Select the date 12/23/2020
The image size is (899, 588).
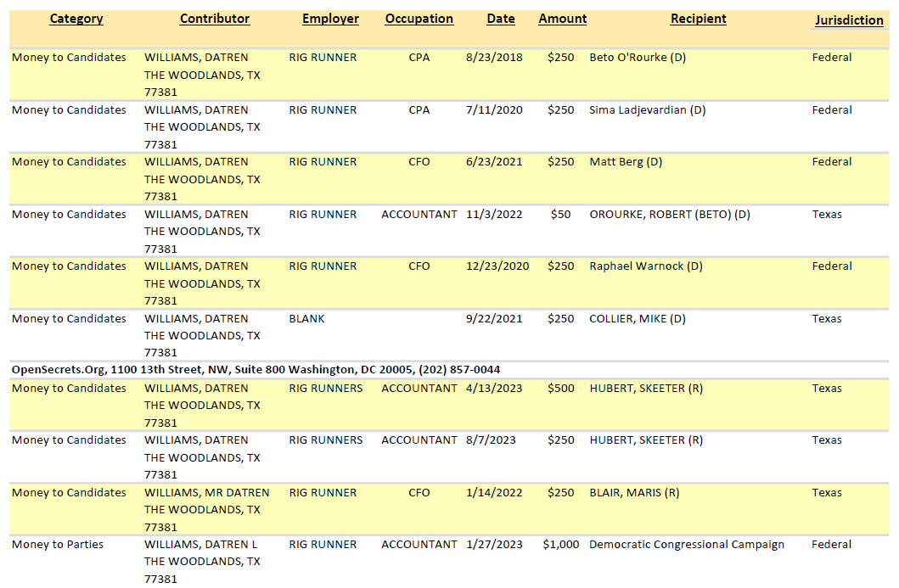click(497, 266)
